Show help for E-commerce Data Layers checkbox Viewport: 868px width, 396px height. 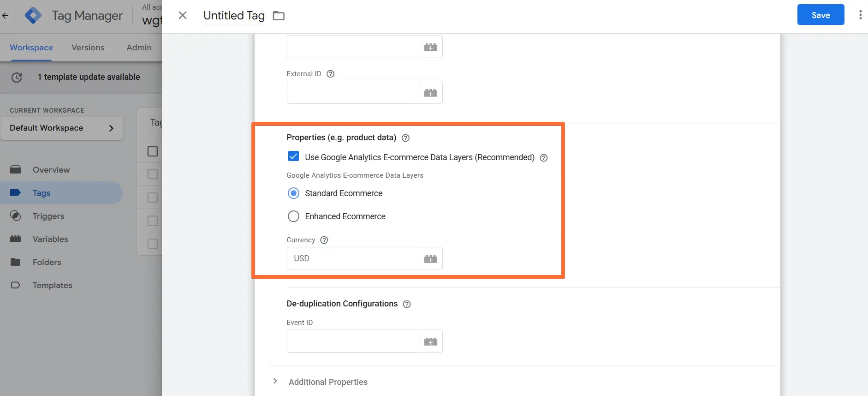[544, 158]
